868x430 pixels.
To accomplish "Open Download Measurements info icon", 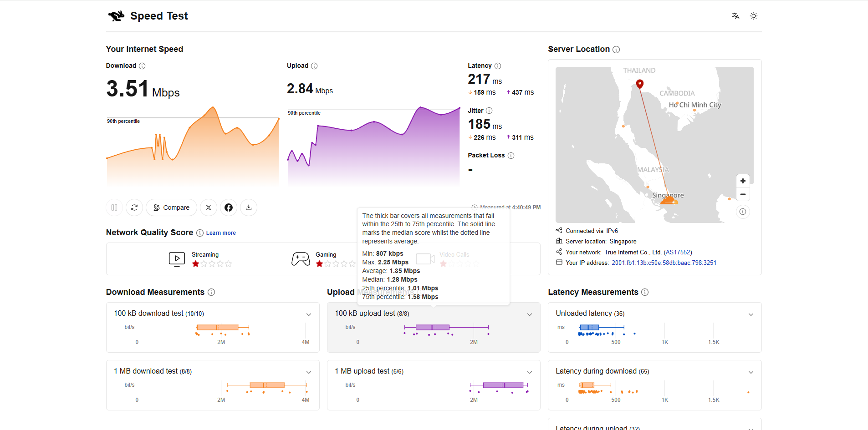I will (211, 292).
